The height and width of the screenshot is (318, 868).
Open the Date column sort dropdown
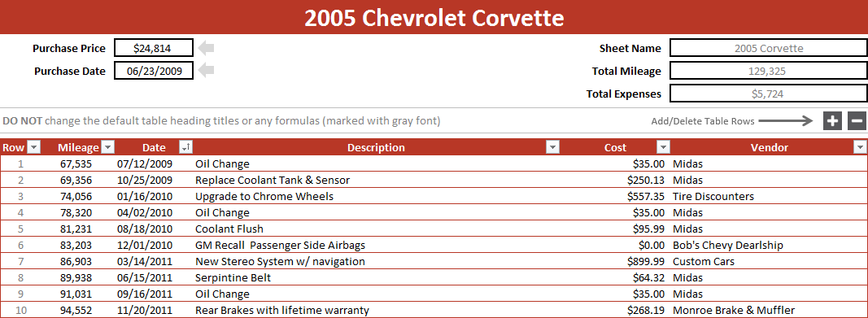186,147
